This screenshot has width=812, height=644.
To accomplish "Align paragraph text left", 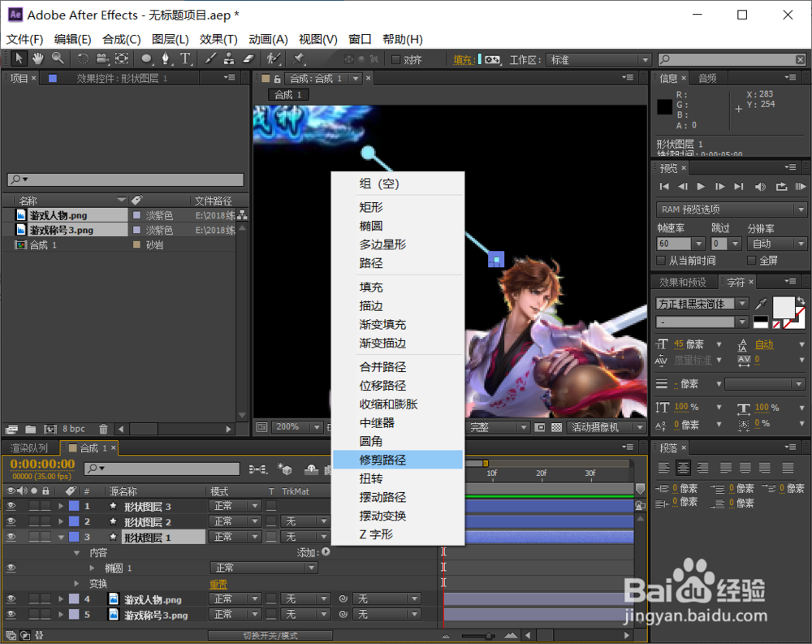I will pyautogui.click(x=664, y=468).
